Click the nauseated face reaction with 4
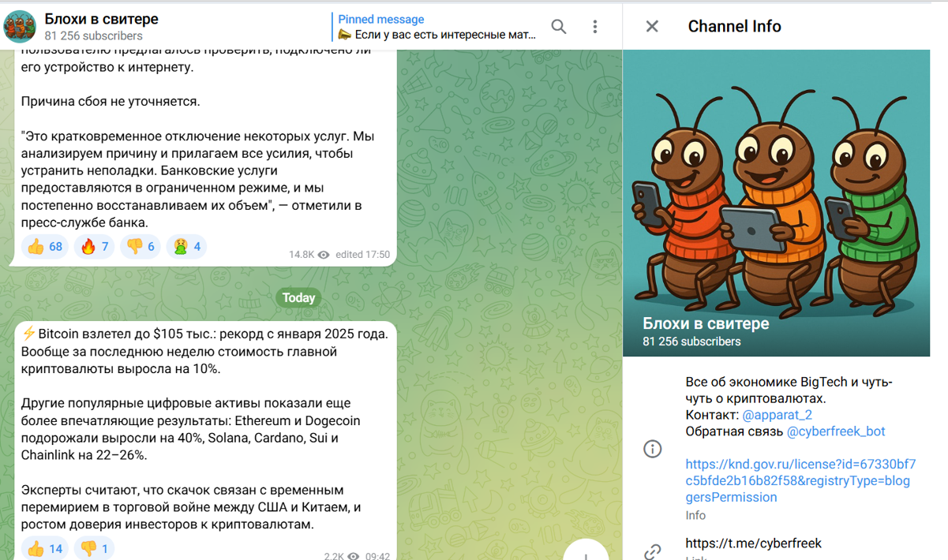 [186, 247]
